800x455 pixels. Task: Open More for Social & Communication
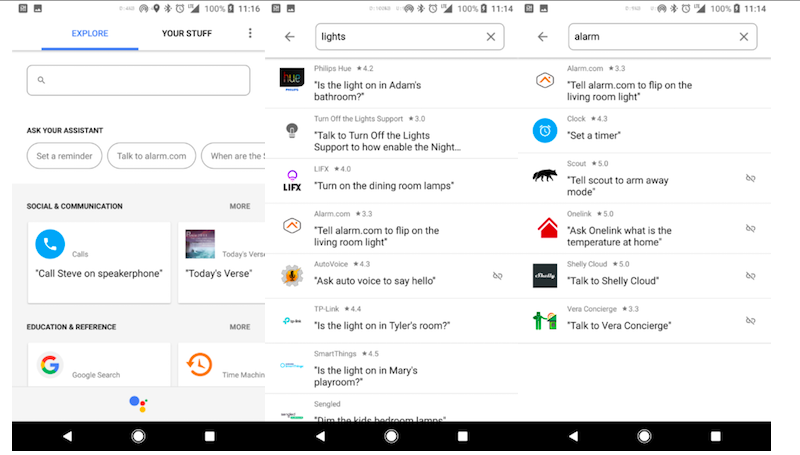coord(240,206)
